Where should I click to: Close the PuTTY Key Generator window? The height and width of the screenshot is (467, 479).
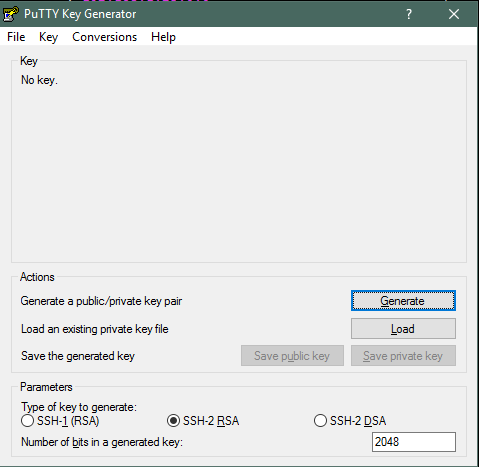(x=454, y=14)
